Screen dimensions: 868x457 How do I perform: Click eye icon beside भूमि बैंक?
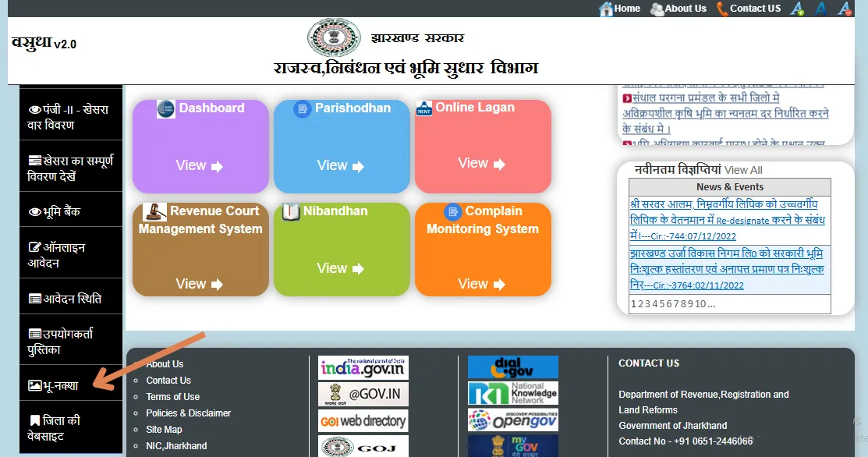(35, 211)
